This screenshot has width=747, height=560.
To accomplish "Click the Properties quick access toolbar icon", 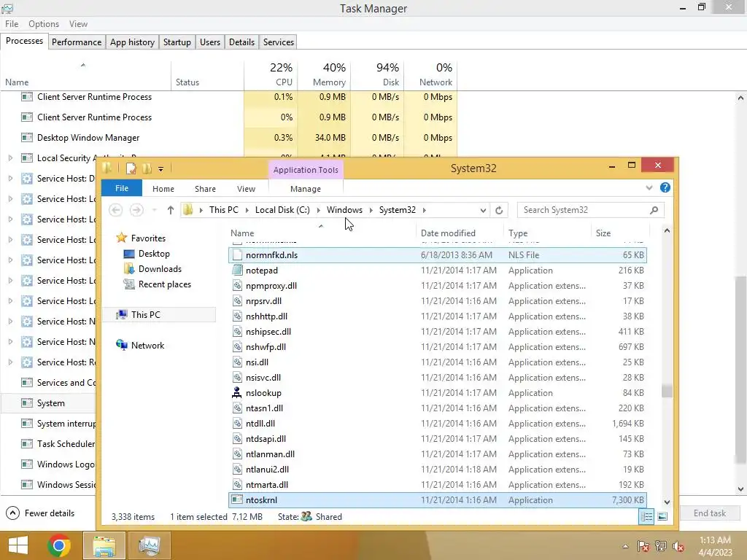I will click(131, 168).
